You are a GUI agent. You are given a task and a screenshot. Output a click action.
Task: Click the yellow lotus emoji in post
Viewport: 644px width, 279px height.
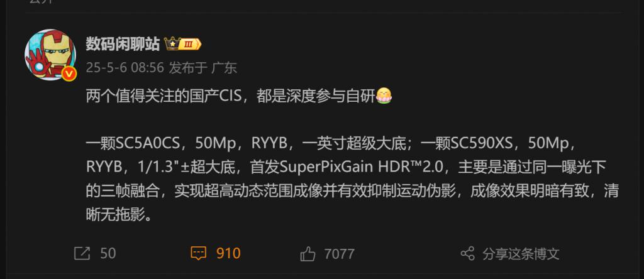tap(384, 96)
